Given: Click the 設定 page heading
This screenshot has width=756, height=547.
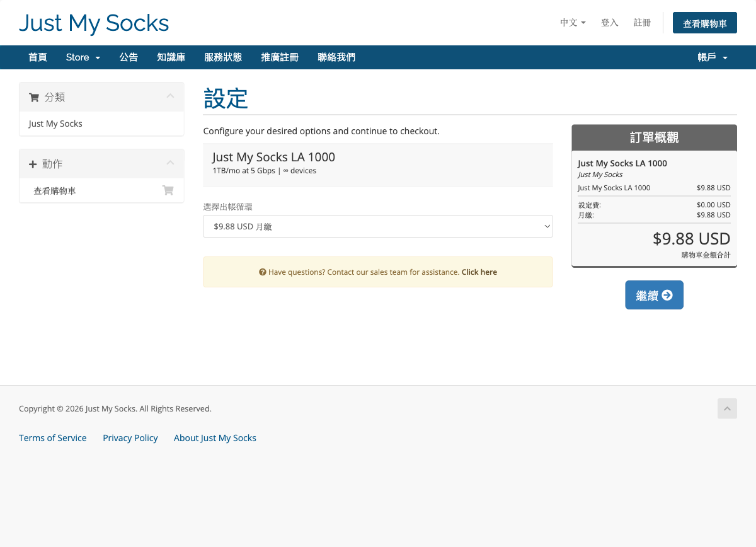Looking at the screenshot, I should [x=226, y=98].
